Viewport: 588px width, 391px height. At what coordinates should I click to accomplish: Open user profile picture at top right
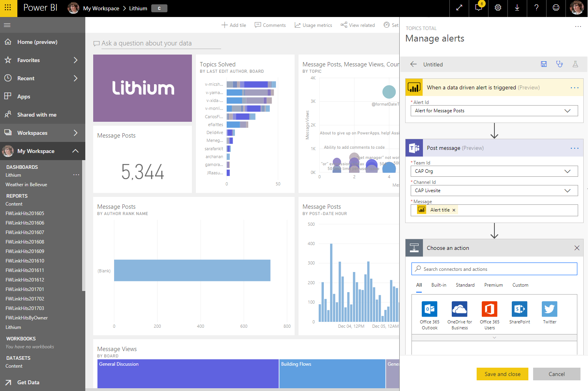coord(577,8)
